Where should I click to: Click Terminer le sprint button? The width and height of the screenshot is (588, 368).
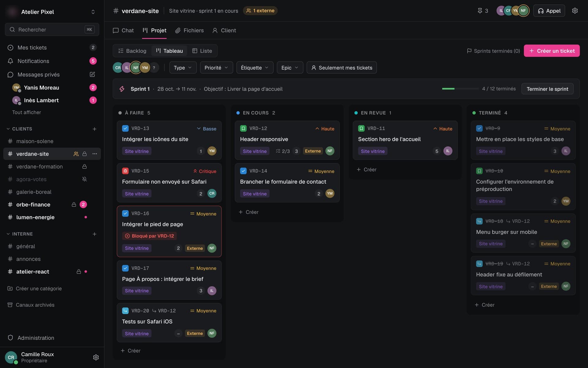click(547, 89)
